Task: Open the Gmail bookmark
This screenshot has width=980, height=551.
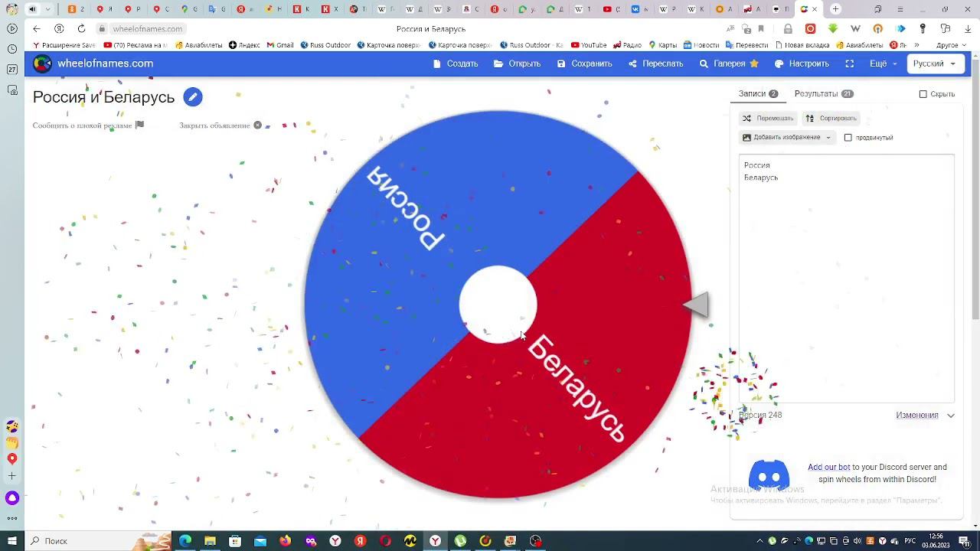Action: click(x=280, y=45)
